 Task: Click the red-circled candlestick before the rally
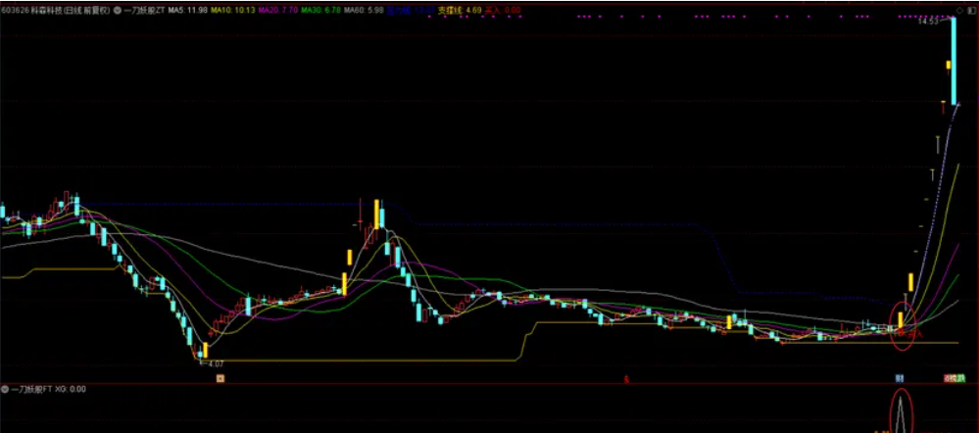point(902,318)
